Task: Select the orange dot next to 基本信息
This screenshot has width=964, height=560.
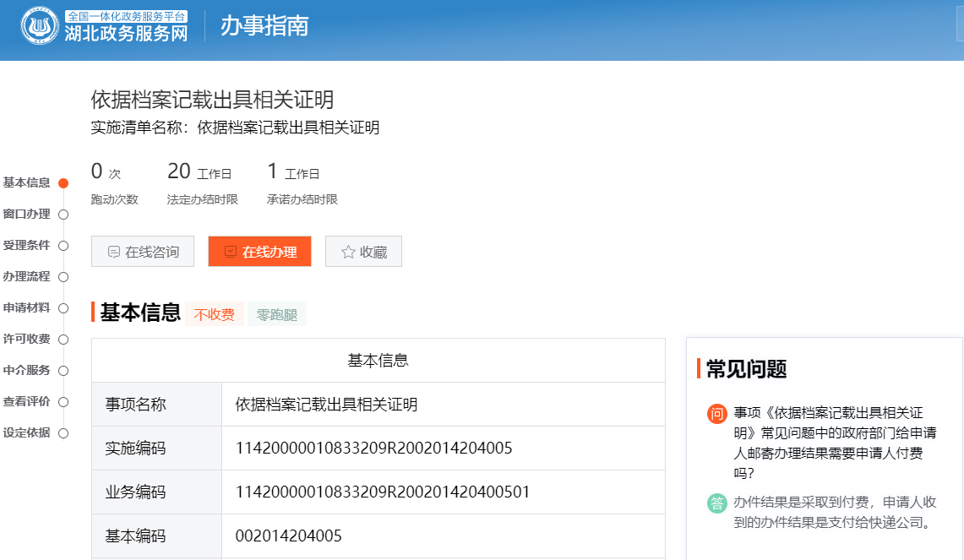Action: point(63,183)
